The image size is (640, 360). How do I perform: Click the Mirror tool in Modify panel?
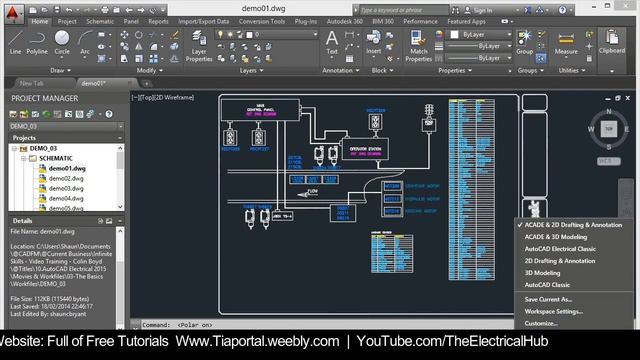pos(139,47)
